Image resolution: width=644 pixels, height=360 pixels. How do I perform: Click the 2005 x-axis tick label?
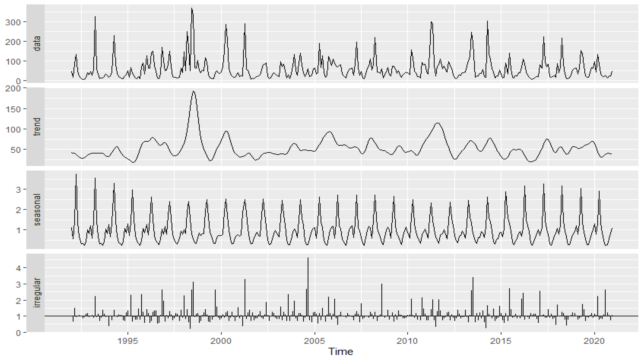[x=315, y=341]
